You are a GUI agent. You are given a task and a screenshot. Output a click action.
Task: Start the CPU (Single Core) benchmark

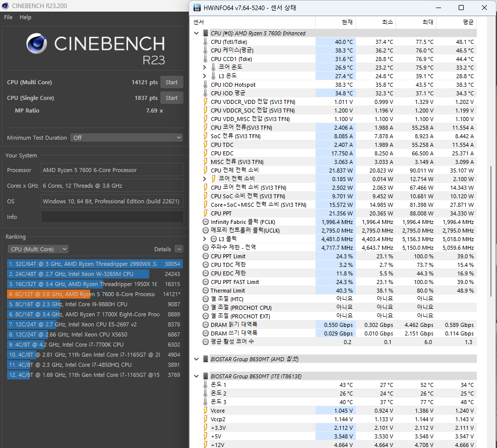(x=171, y=98)
